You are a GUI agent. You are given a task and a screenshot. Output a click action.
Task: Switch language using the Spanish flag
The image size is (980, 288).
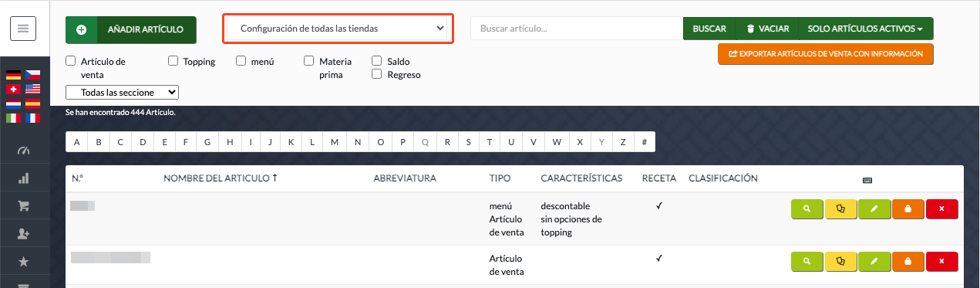pyautogui.click(x=32, y=103)
